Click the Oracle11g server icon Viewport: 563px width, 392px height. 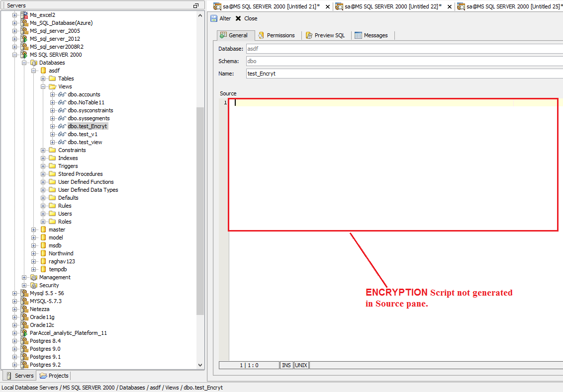click(x=24, y=317)
